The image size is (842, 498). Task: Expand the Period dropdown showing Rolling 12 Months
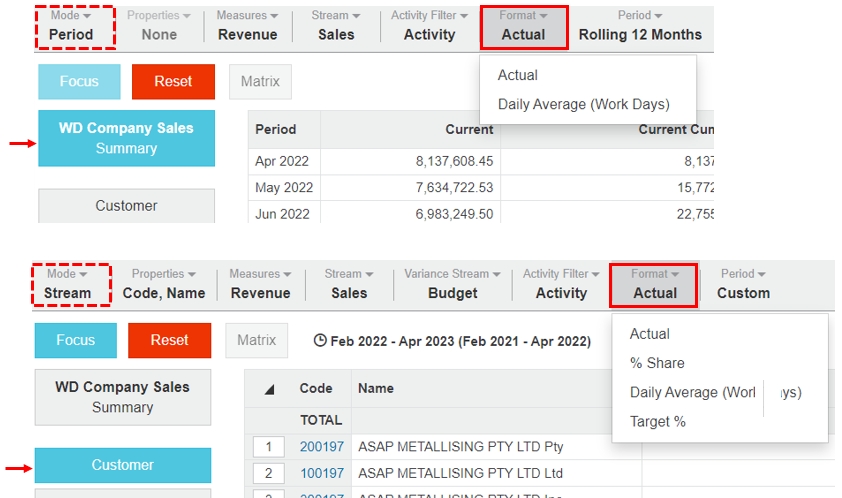pyautogui.click(x=640, y=26)
